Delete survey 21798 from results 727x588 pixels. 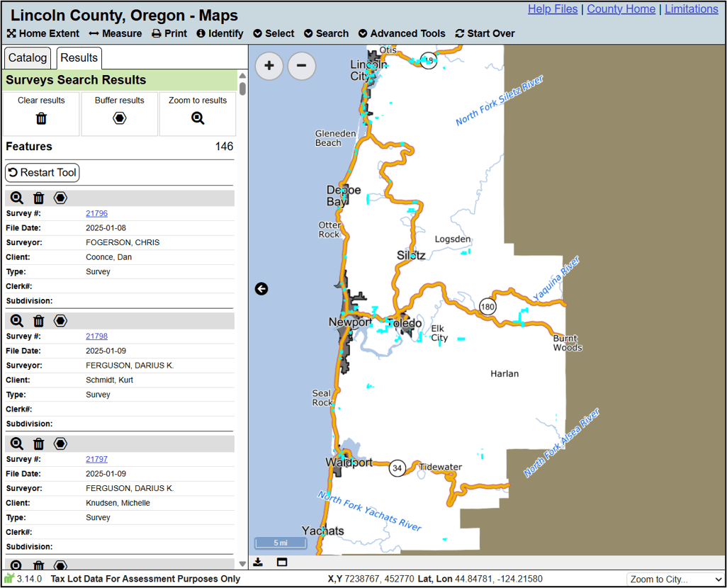38,321
